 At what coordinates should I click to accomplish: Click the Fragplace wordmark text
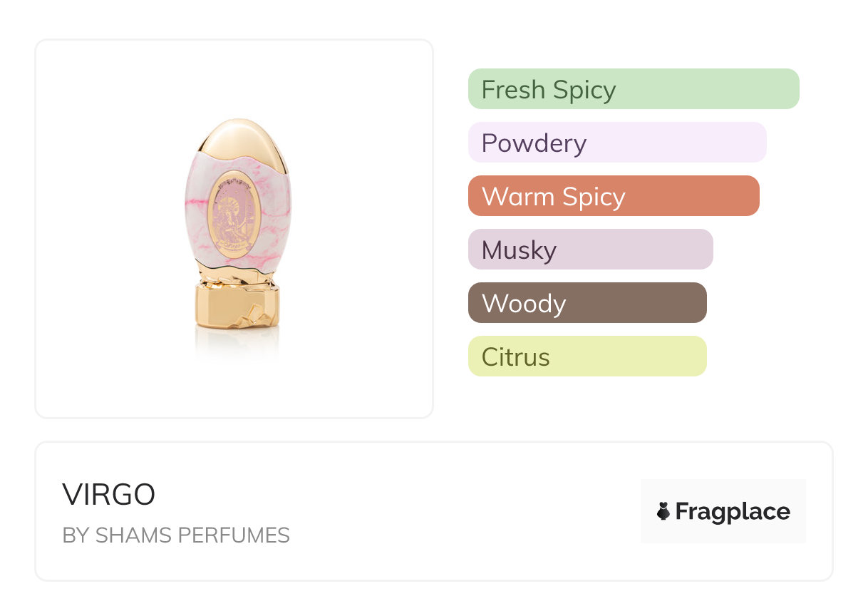pos(733,511)
